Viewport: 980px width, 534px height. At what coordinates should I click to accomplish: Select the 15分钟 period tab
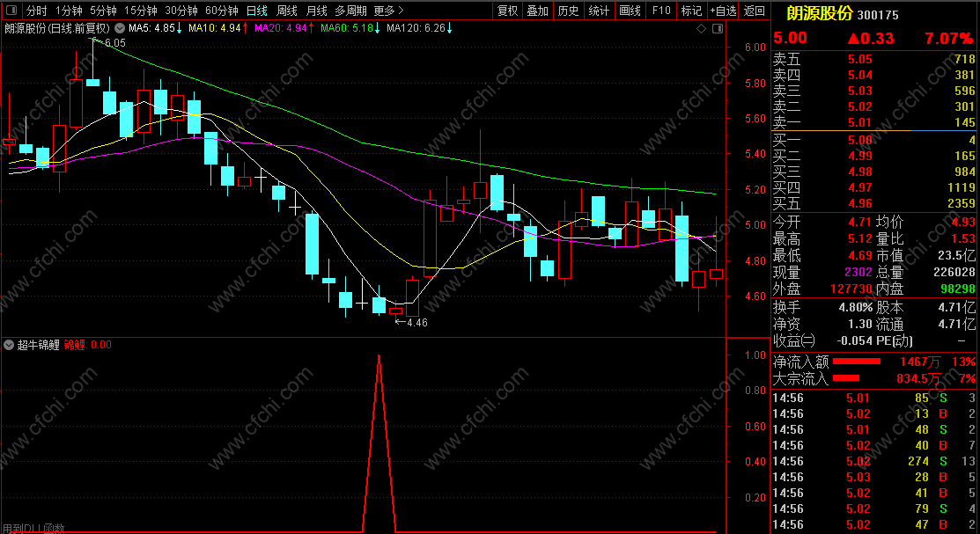141,11
